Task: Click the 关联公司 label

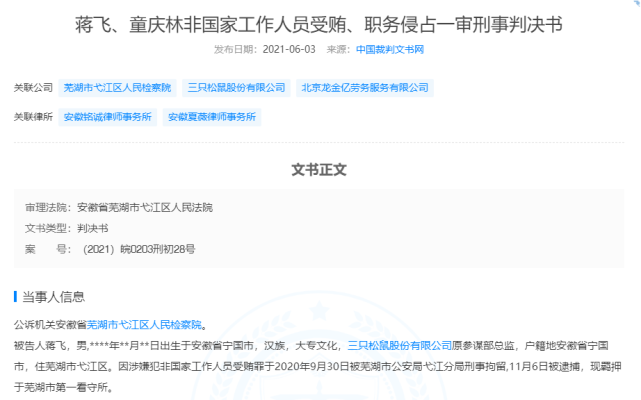Action: 33,88
